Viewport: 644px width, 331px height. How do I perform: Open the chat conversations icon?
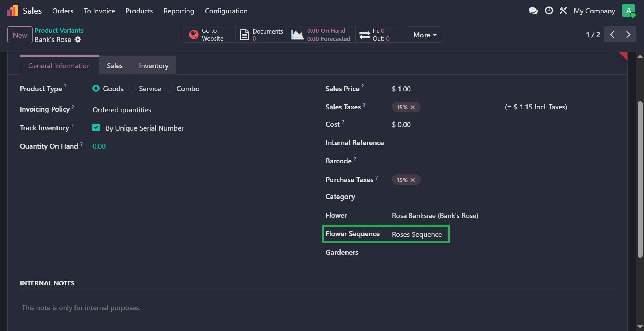coord(533,11)
